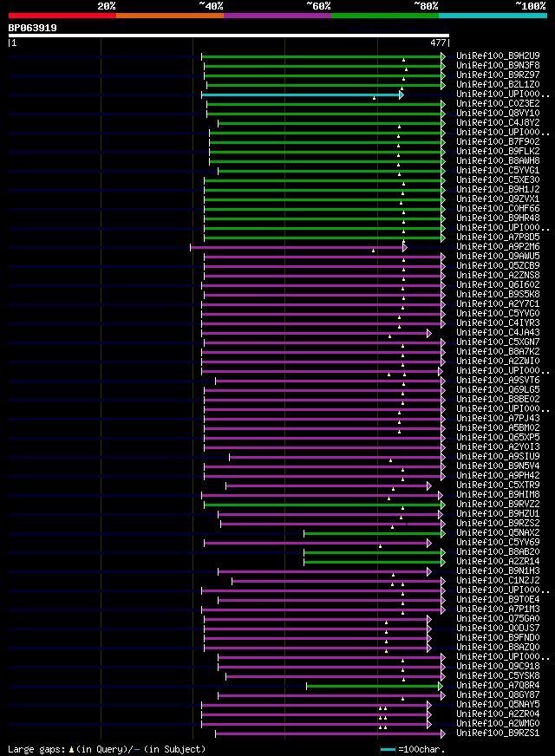This screenshot has width=555, height=756.
Task: Click the green alignment bar for A2ZR14
Action: pyautogui.click(x=375, y=563)
